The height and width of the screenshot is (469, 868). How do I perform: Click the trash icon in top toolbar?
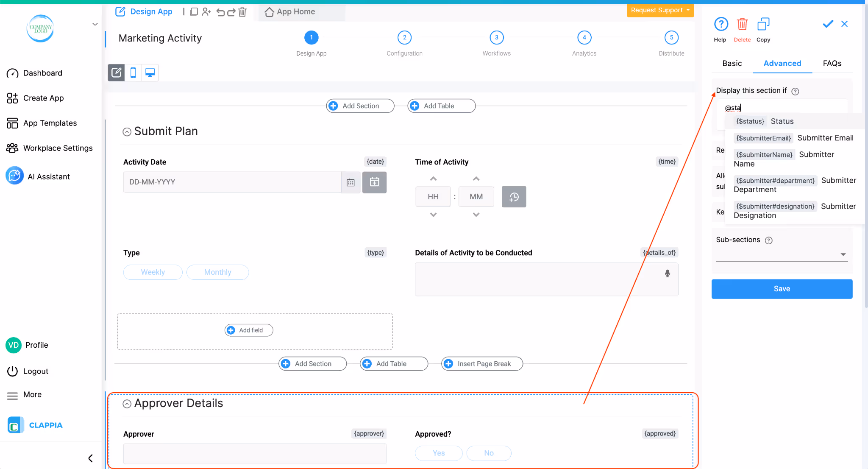point(242,12)
